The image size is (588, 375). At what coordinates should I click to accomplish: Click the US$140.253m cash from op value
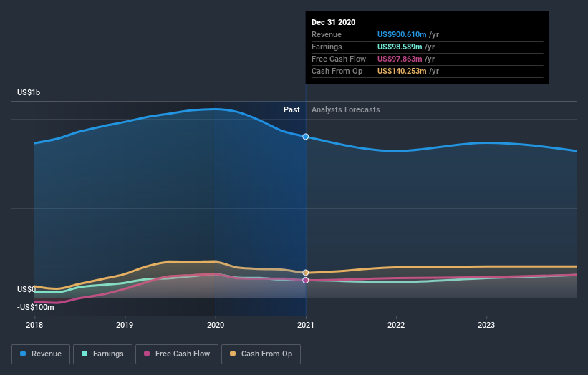(x=402, y=71)
